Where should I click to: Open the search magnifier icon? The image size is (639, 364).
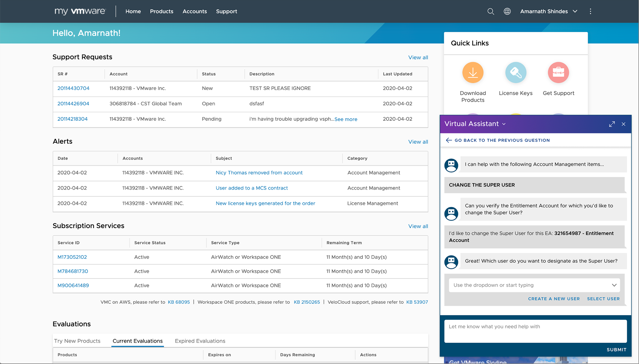[x=491, y=11]
